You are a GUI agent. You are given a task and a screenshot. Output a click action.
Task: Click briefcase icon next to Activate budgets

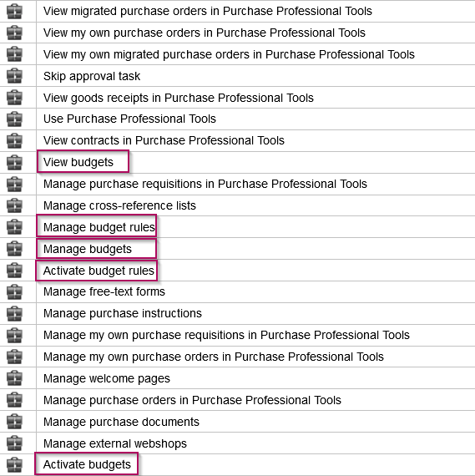tap(14, 464)
